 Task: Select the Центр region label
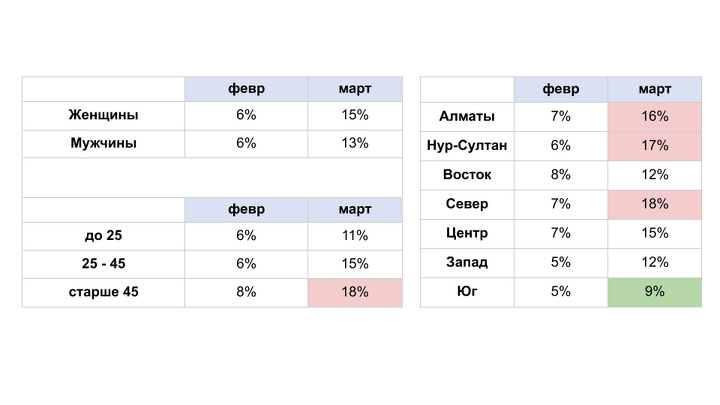(467, 233)
